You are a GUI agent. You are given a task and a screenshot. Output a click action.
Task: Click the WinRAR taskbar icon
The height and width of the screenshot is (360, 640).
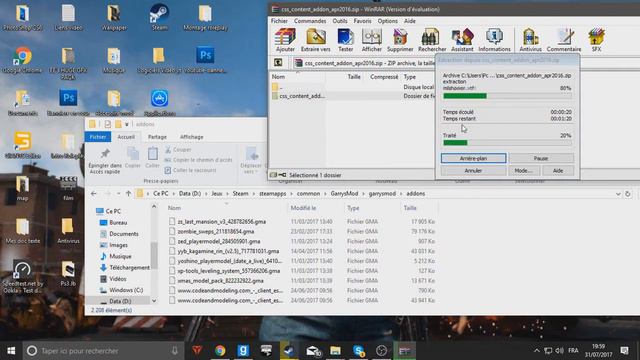404,351
